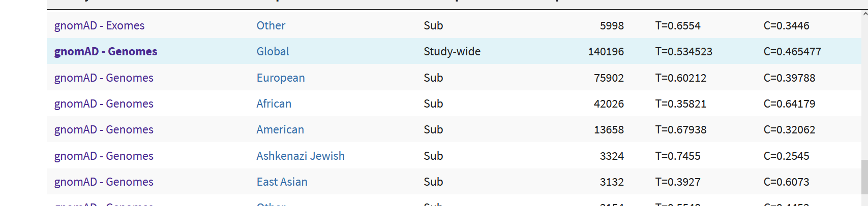The width and height of the screenshot is (868, 206).
Task: Open gnomAD - Genomes link in American row
Action: pos(104,129)
